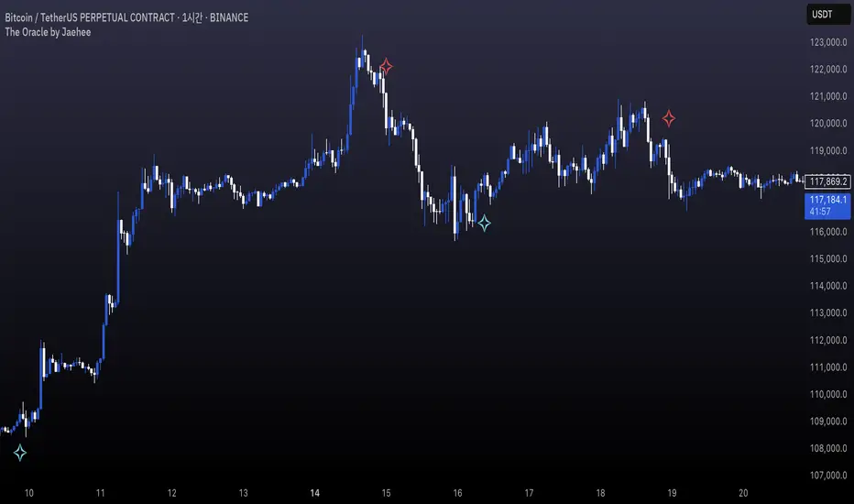Click date 20 on the time axis
Viewport: 854px width, 504px height.
[743, 493]
